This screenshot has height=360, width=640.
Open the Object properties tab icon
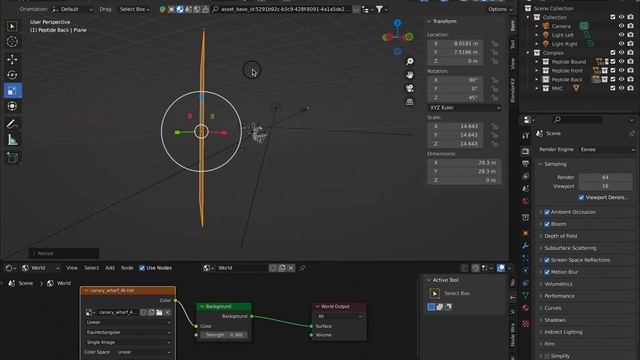525,233
